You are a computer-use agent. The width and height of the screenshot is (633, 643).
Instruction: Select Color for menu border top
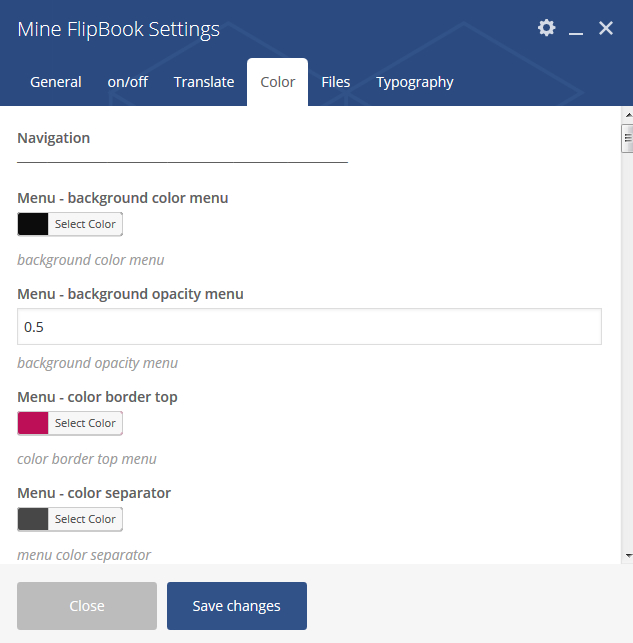[x=85, y=423]
